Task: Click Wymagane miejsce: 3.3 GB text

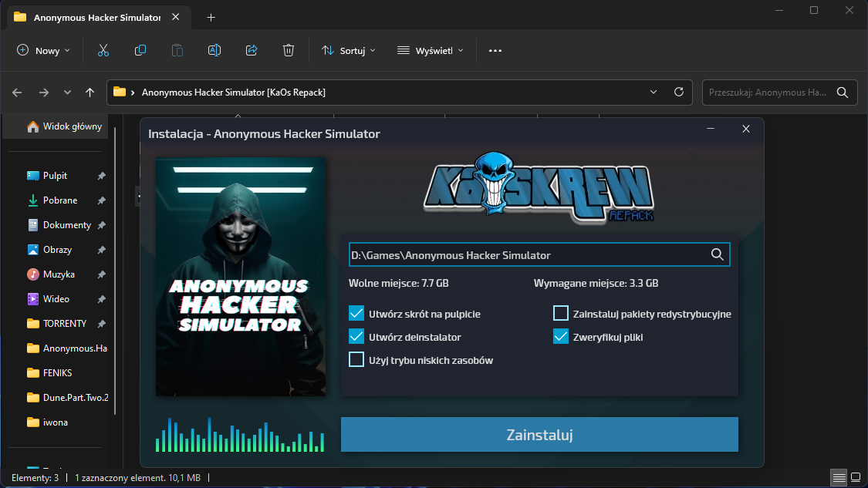Action: [x=596, y=283]
